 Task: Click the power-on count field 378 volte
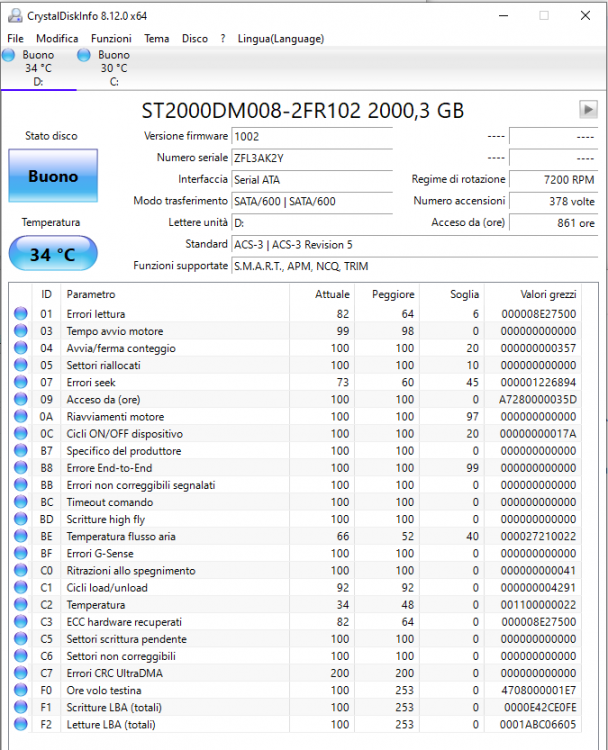pyautogui.click(x=553, y=201)
